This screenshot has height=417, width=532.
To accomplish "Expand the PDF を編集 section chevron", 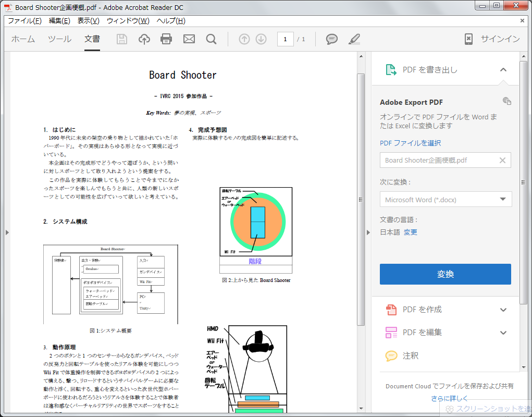I will pyautogui.click(x=503, y=333).
